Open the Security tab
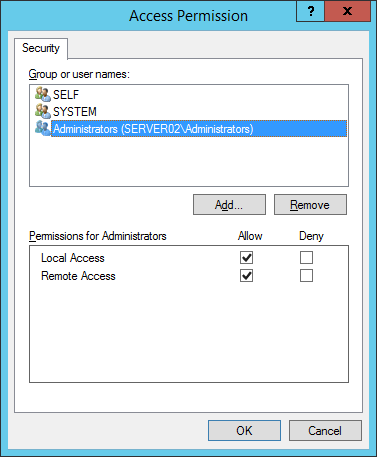Image resolution: width=377 pixels, height=457 pixels. tap(41, 48)
